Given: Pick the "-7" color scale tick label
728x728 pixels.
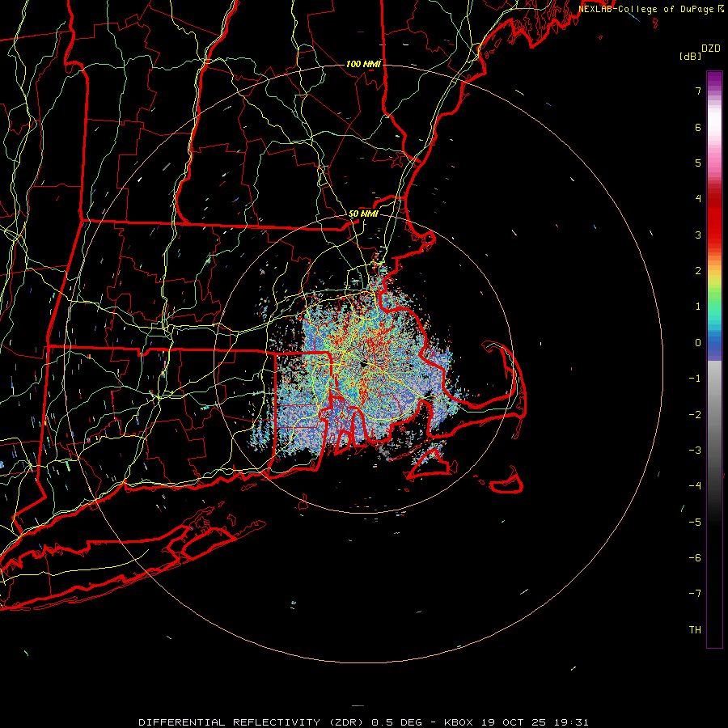Looking at the screenshot, I should (695, 594).
